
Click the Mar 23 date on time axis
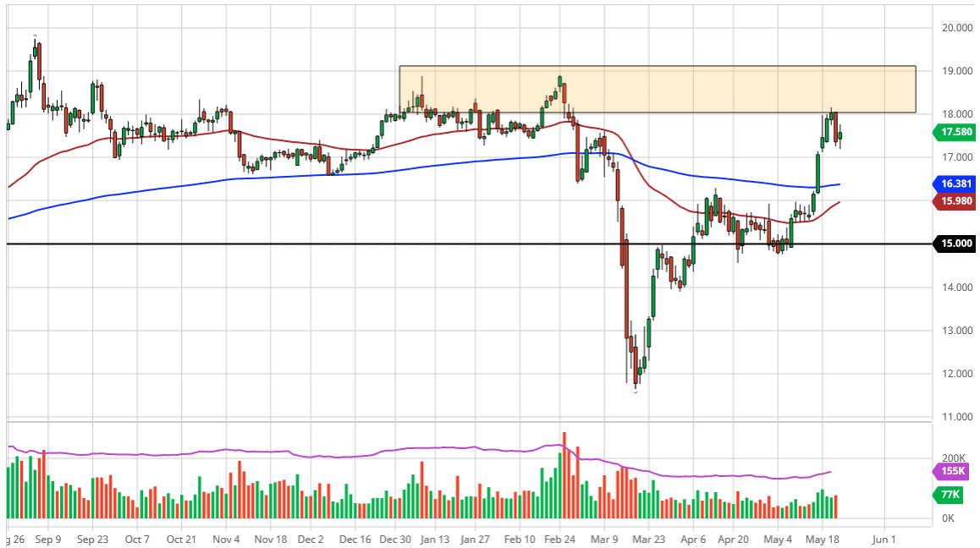[x=647, y=539]
